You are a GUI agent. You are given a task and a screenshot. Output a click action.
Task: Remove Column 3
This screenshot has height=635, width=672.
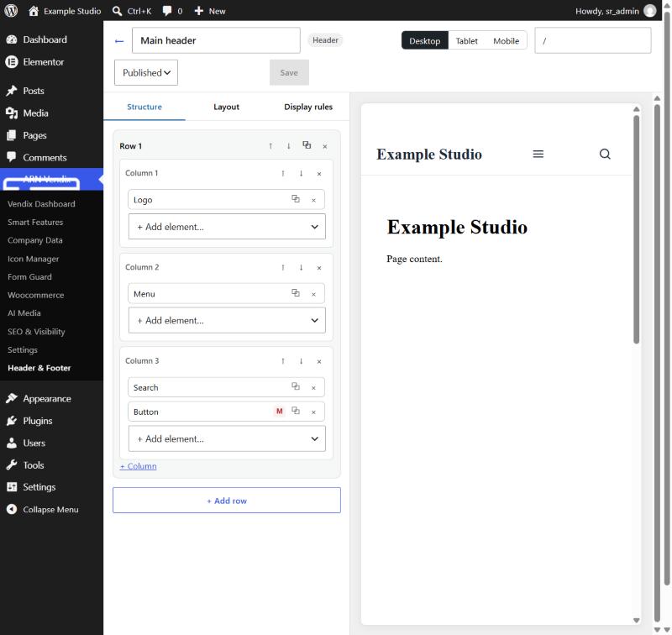319,362
